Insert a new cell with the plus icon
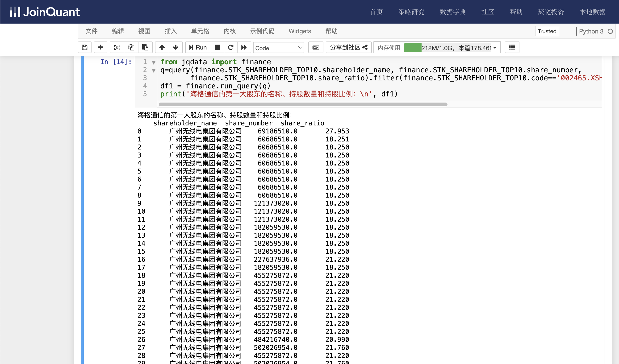619x364 pixels. click(100, 47)
